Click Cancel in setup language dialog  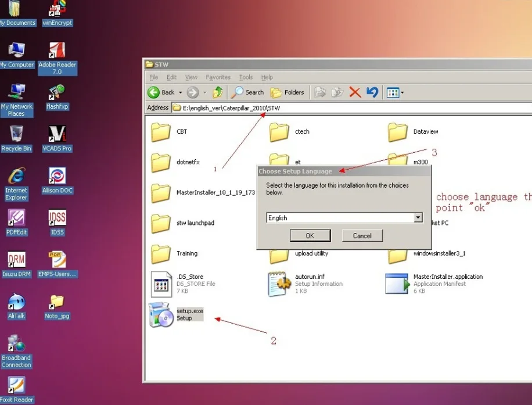362,235
